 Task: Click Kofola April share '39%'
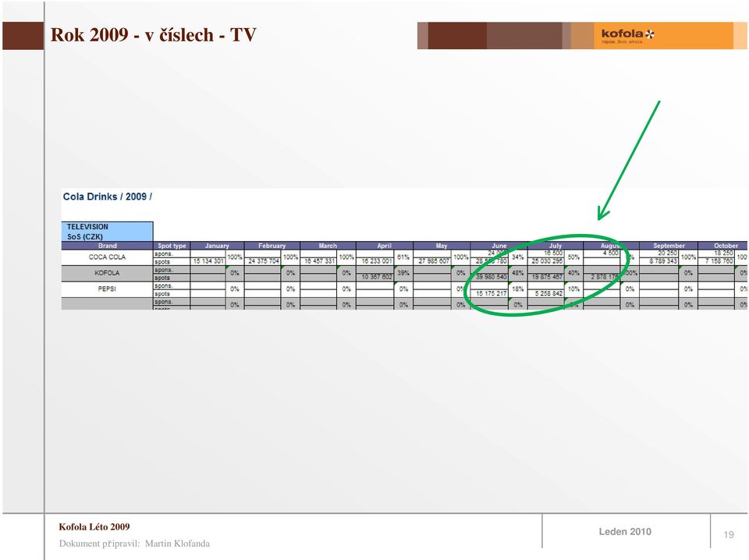(403, 273)
